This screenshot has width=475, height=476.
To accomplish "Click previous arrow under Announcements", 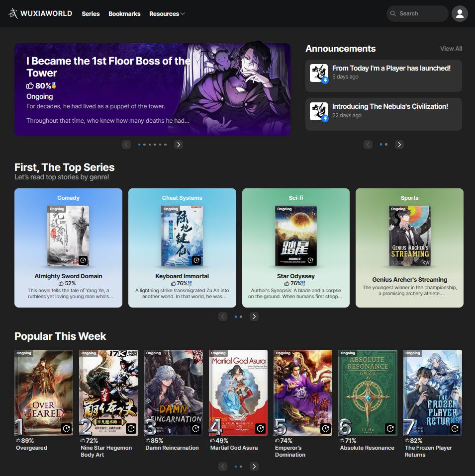I will [368, 145].
